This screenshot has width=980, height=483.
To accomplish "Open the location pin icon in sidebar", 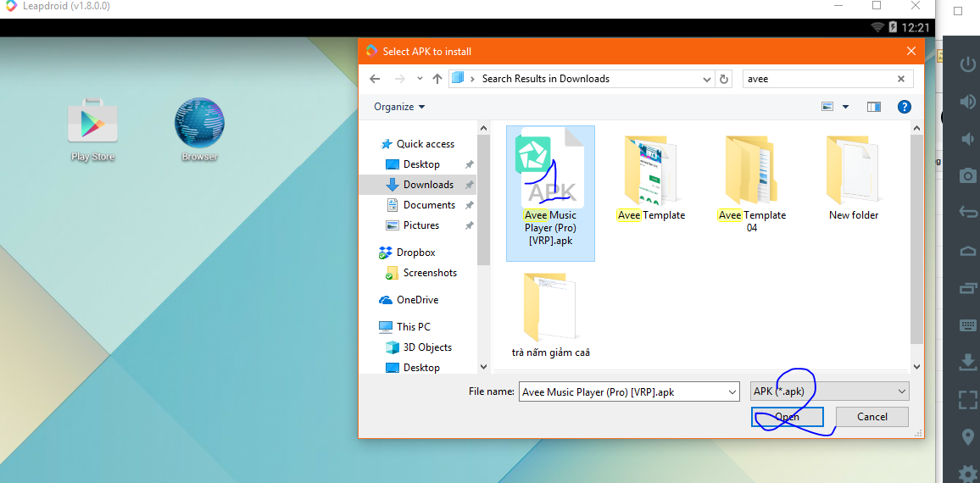I will tap(967, 436).
